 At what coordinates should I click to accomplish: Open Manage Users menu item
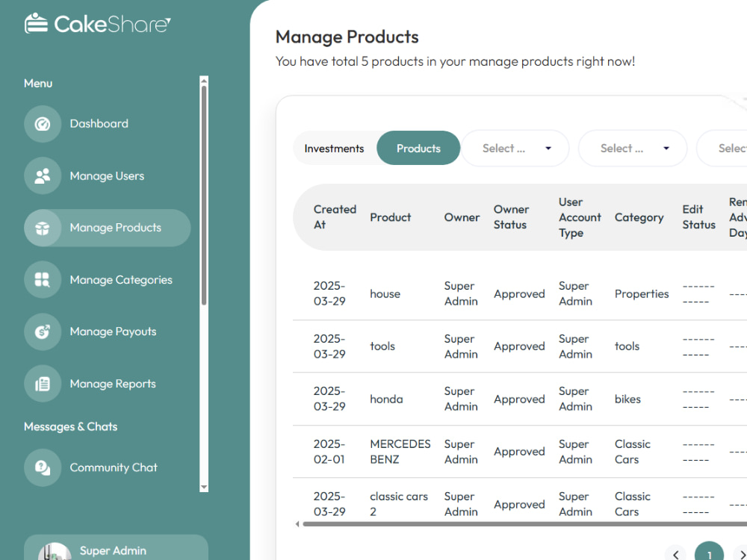pyautogui.click(x=107, y=175)
